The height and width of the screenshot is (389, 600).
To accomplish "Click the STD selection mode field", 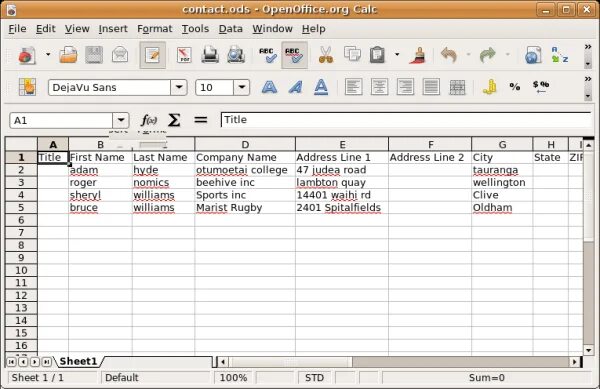I will [315, 378].
